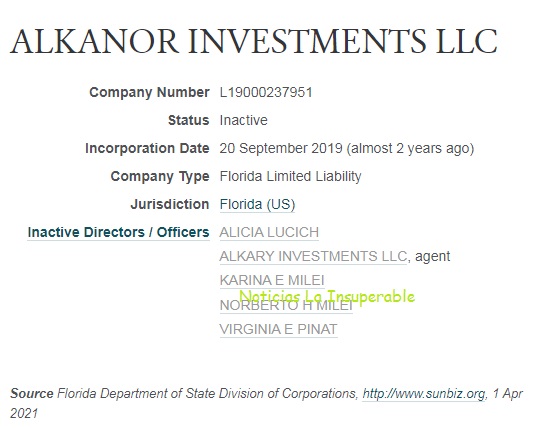Click the Incorporation Date label
The width and height of the screenshot is (553, 428).
coord(147,148)
